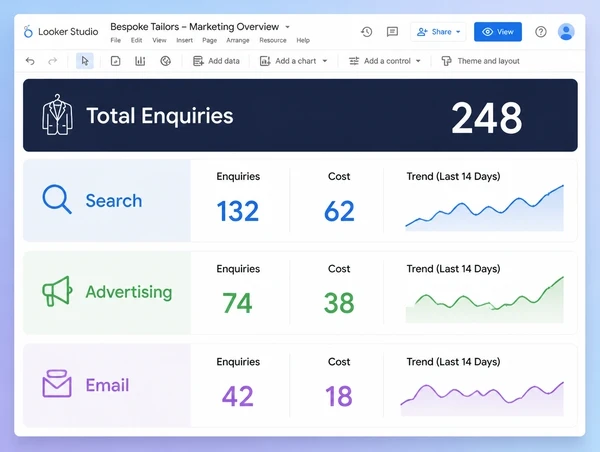Select the Search enquiries value 132
Viewport: 600px width, 452px height.
click(238, 211)
